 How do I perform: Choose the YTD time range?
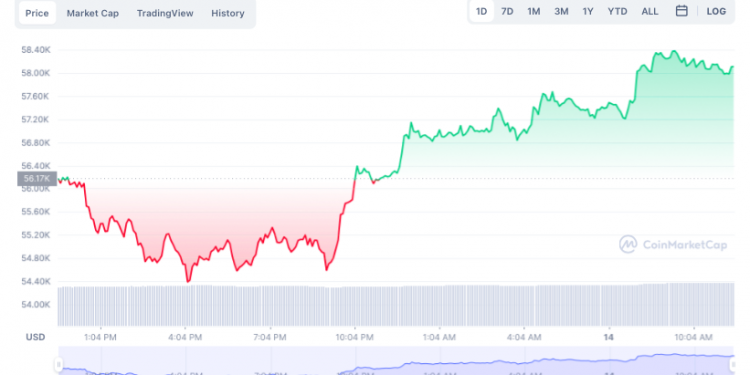click(x=617, y=11)
